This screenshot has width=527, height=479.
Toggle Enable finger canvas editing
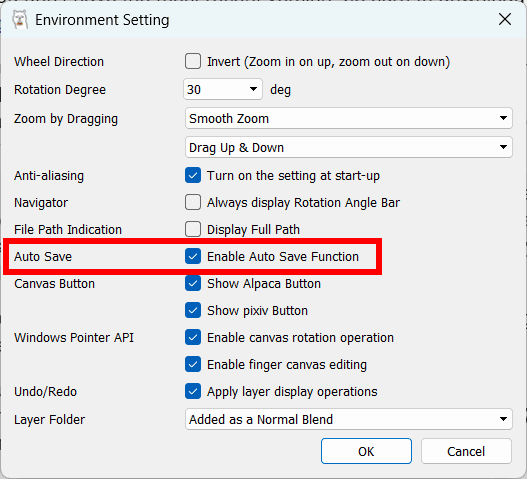(x=193, y=365)
